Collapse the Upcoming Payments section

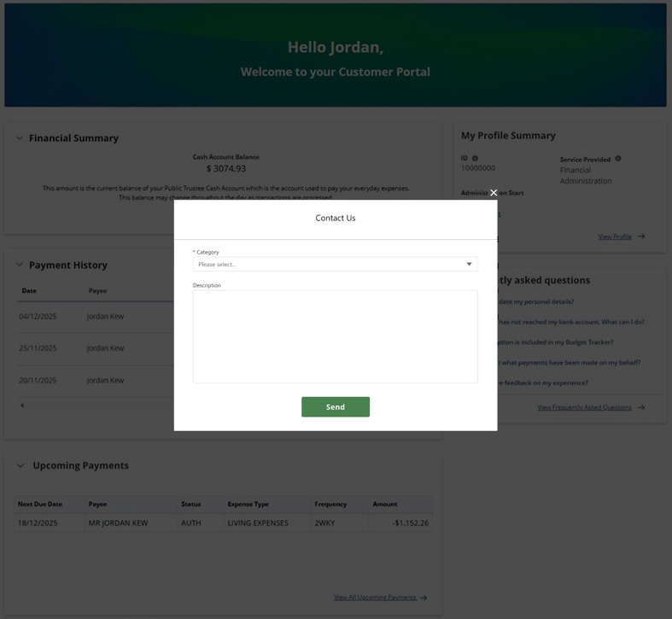point(20,465)
